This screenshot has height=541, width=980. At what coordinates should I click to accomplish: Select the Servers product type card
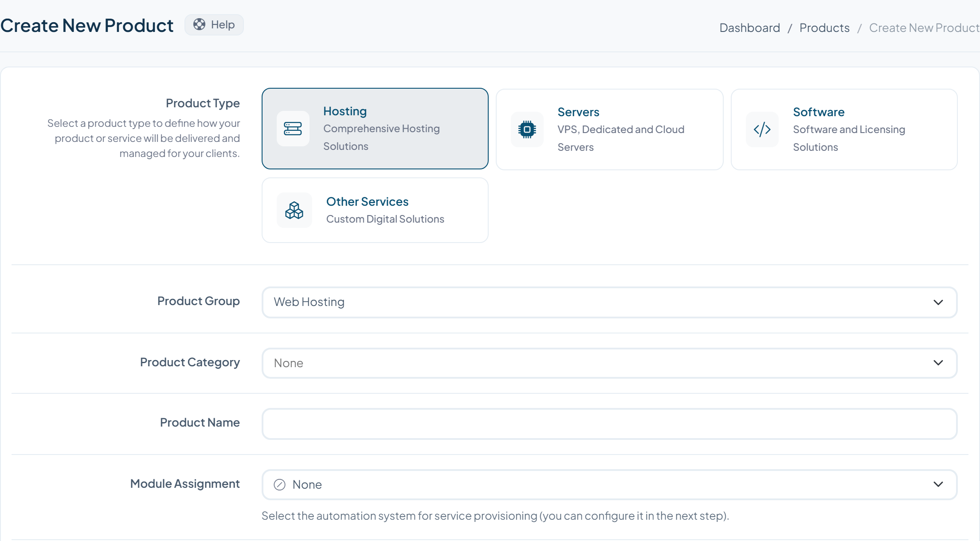pyautogui.click(x=609, y=129)
